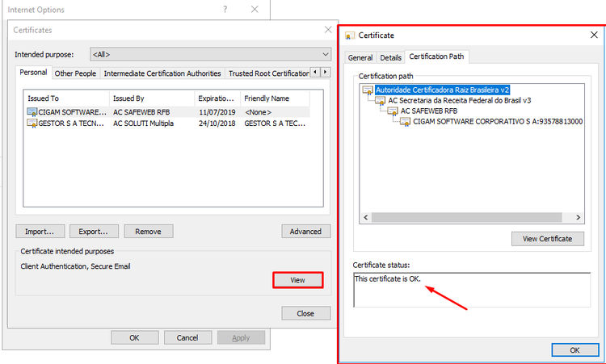Close the Certificates dialog with X
The height and width of the screenshot is (364, 606).
[x=328, y=30]
